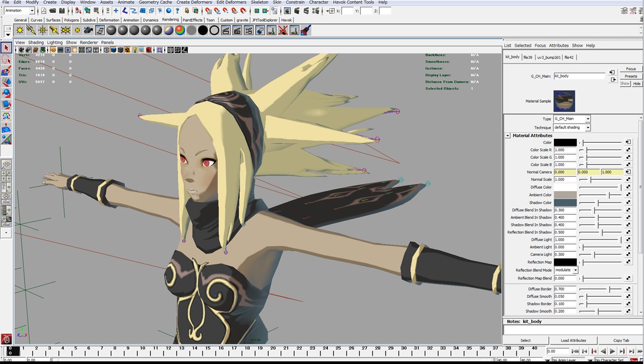
Task: Click the sun-shaped light icon on shelf
Action: 20,31
